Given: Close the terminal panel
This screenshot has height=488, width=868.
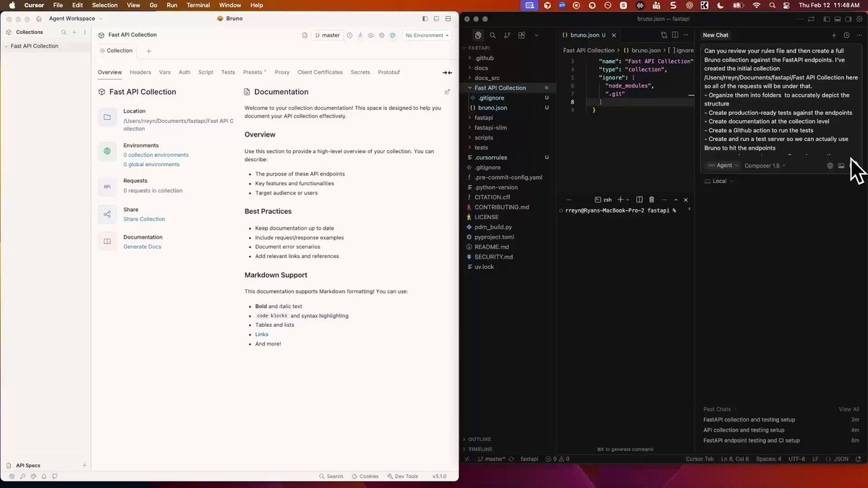Looking at the screenshot, I should click(686, 200).
